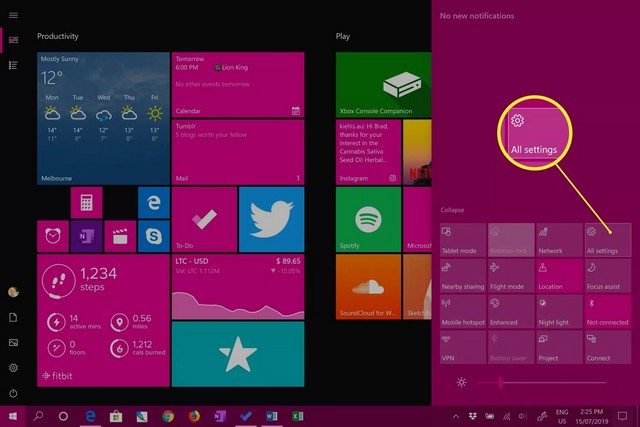Click the Productivity group heading

(58, 36)
